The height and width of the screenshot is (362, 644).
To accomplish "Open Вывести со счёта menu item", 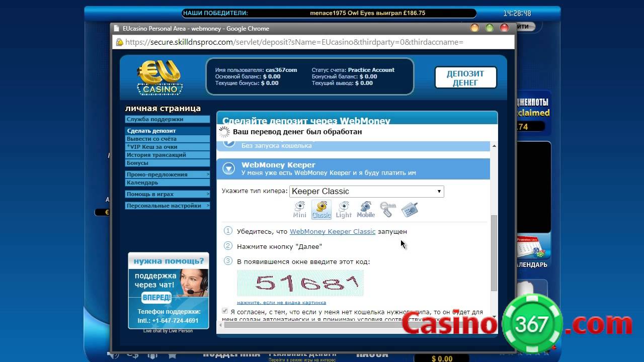I will (x=168, y=139).
